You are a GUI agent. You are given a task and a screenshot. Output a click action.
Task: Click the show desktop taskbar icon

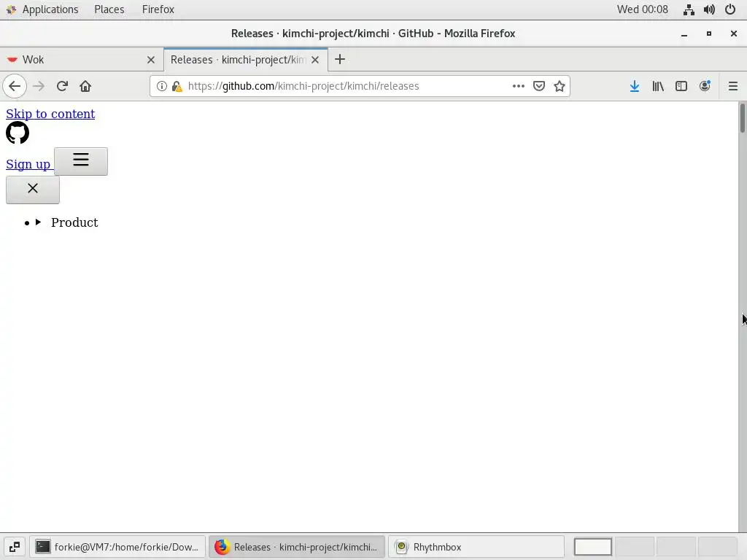[15, 547]
